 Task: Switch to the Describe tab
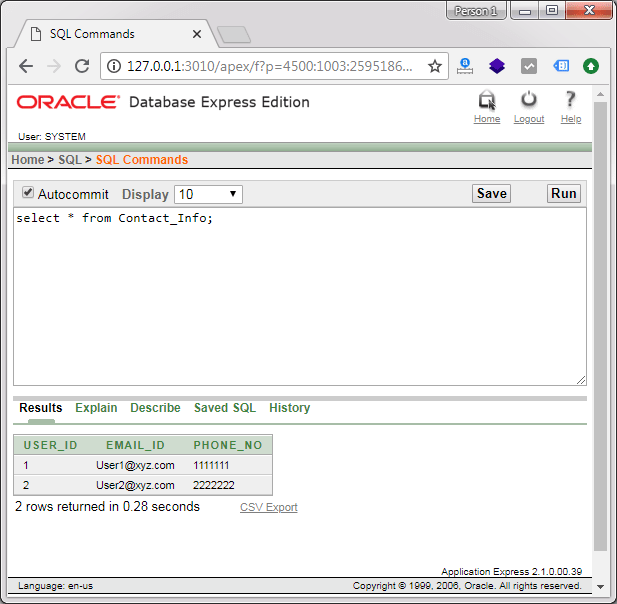point(155,408)
